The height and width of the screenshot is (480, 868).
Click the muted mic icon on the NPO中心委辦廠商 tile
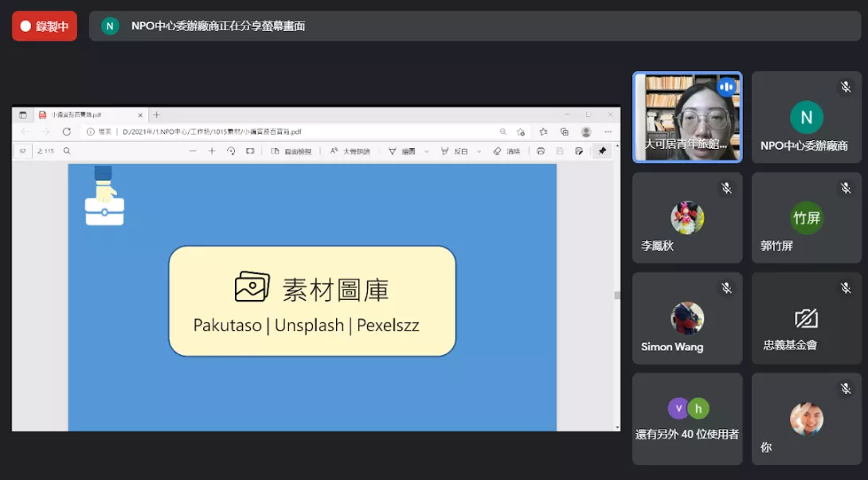point(846,87)
